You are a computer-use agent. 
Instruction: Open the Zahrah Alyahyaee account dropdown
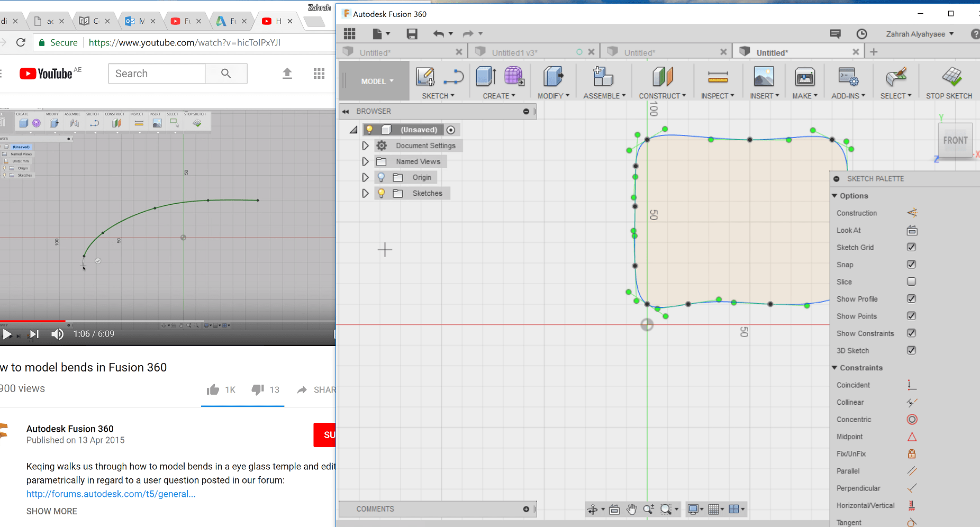pyautogui.click(x=920, y=34)
